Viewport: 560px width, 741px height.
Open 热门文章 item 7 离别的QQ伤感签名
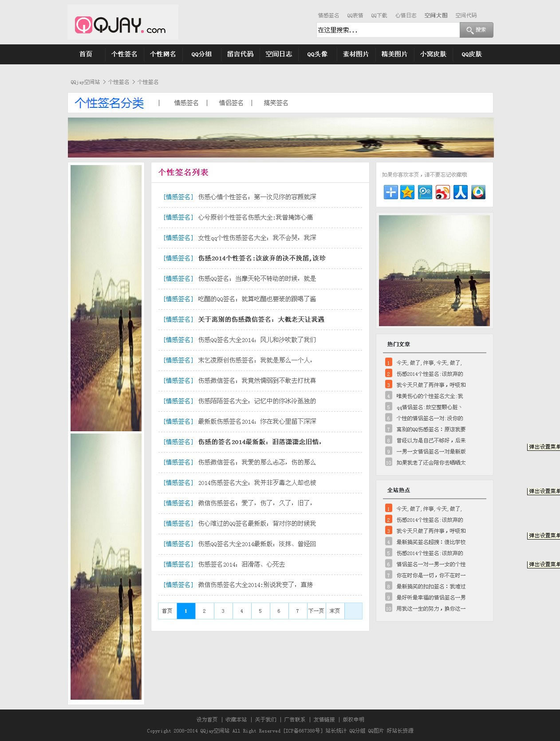(431, 430)
